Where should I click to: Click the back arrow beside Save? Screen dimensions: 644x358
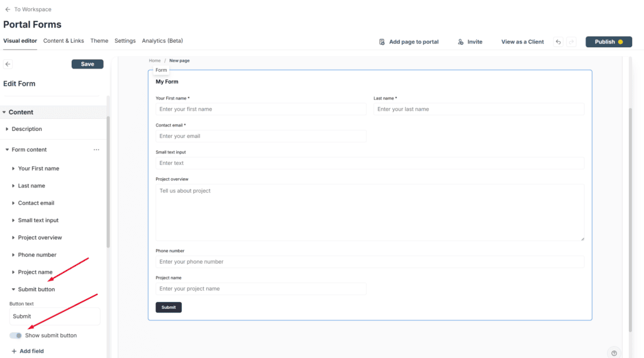point(8,64)
